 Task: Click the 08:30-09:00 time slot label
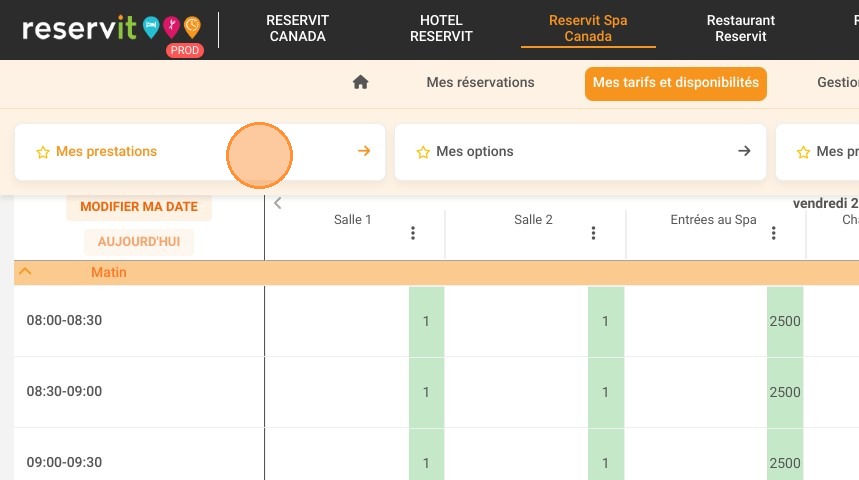pyautogui.click(x=64, y=391)
